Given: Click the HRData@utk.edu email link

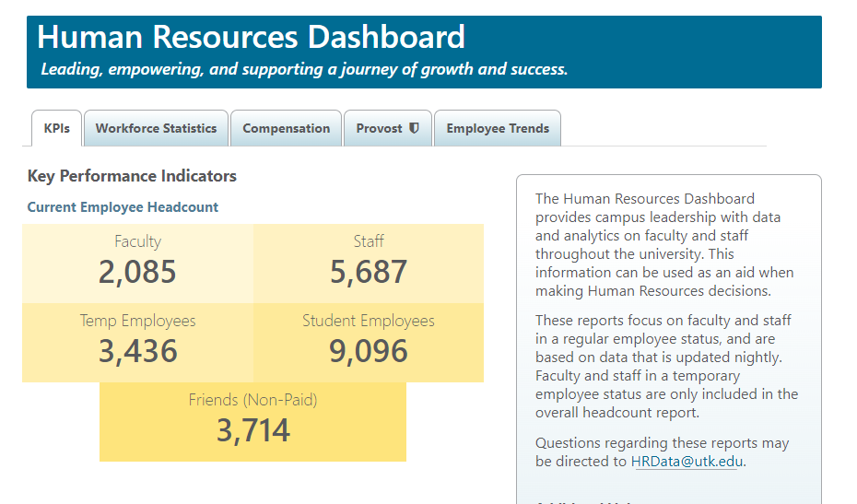Looking at the screenshot, I should 687,462.
